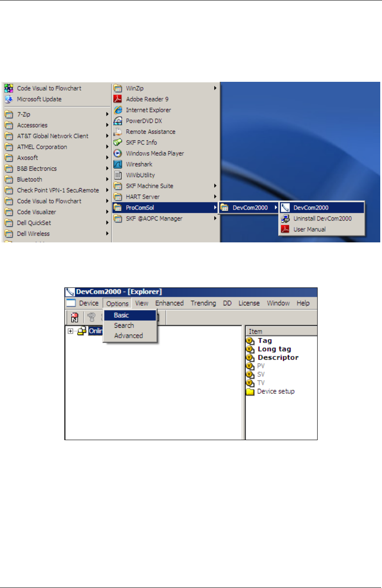Image resolution: width=382 pixels, height=588 pixels.
Task: Expand the Code Visualizer folder
Action: click(57, 212)
